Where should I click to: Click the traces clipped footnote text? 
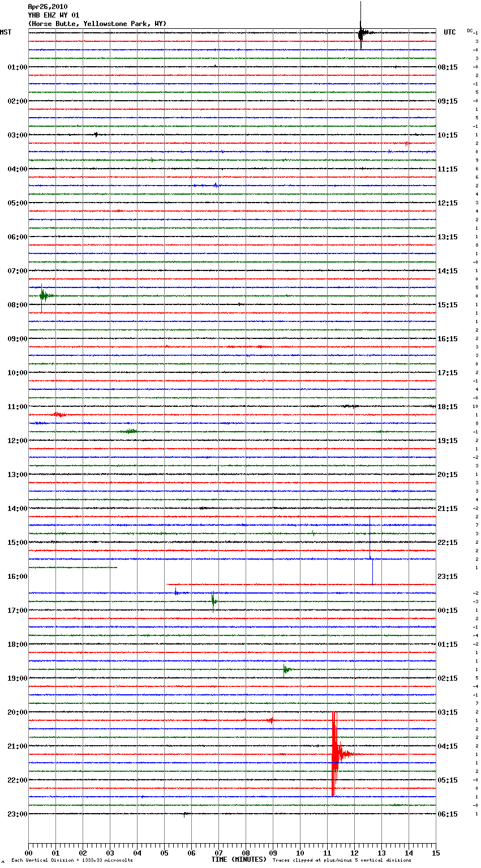click(x=342, y=861)
